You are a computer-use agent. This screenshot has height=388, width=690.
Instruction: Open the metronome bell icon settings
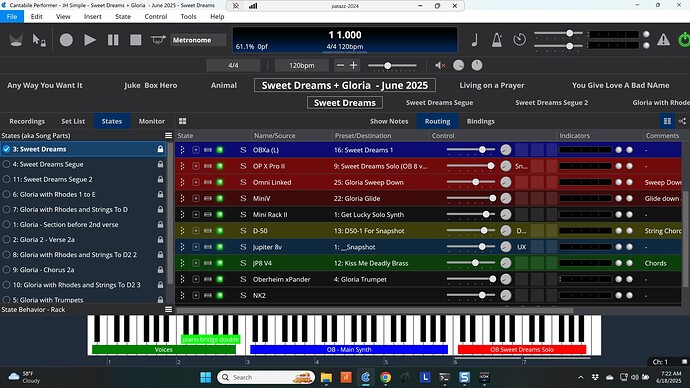pos(497,40)
